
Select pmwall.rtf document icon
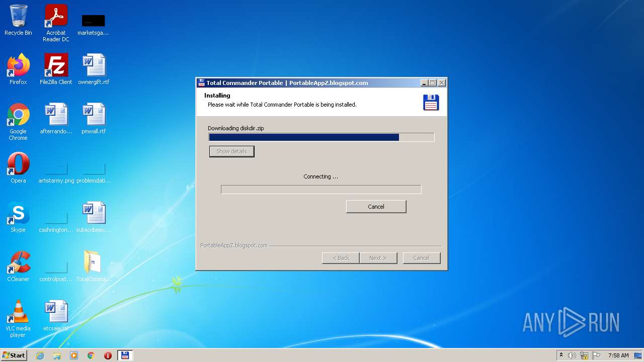94,119
